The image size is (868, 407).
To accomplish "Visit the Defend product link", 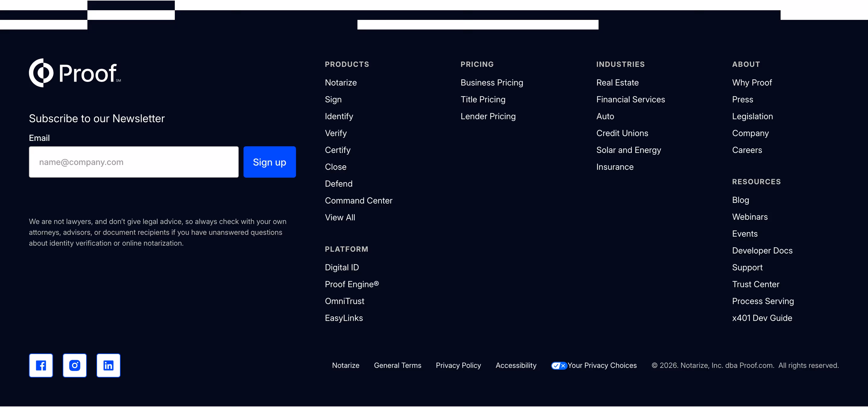I will coord(339,183).
